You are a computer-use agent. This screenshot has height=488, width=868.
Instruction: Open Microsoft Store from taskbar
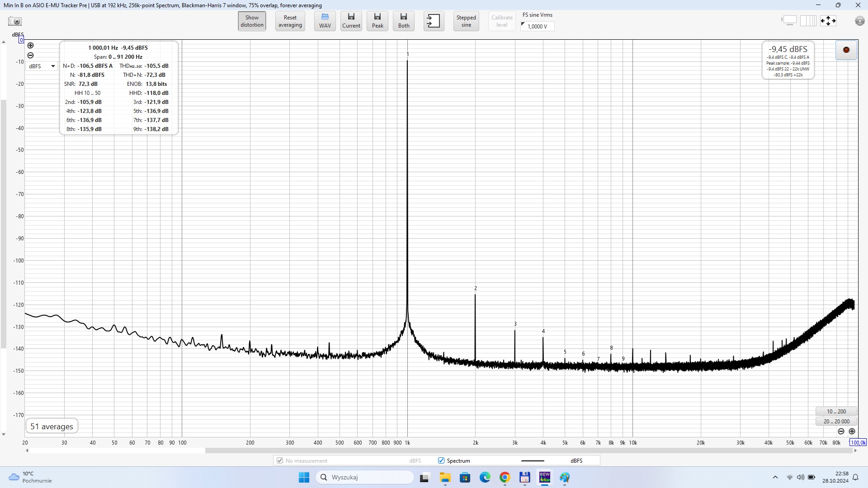tap(465, 477)
